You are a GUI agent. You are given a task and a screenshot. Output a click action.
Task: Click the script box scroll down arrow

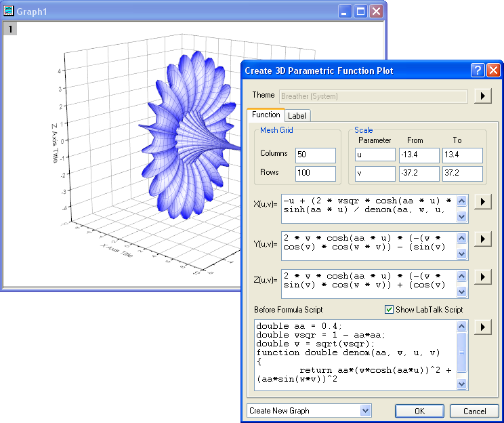pyautogui.click(x=461, y=384)
